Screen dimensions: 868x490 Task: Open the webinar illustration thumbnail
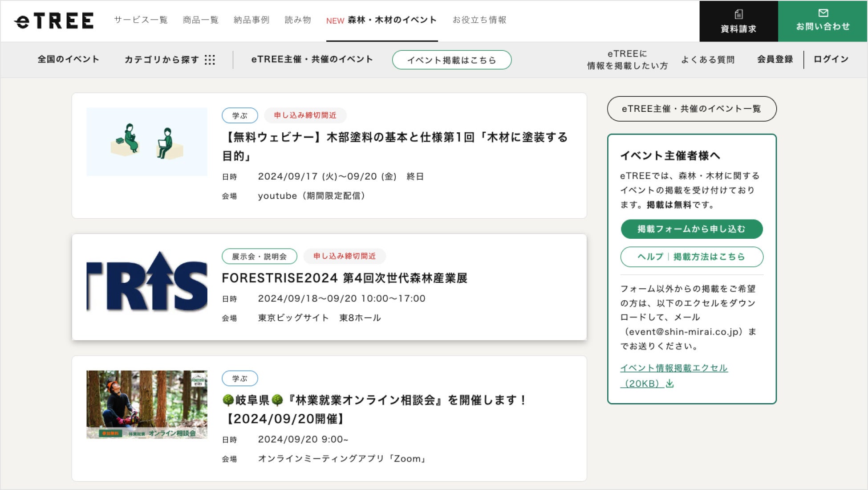point(147,142)
